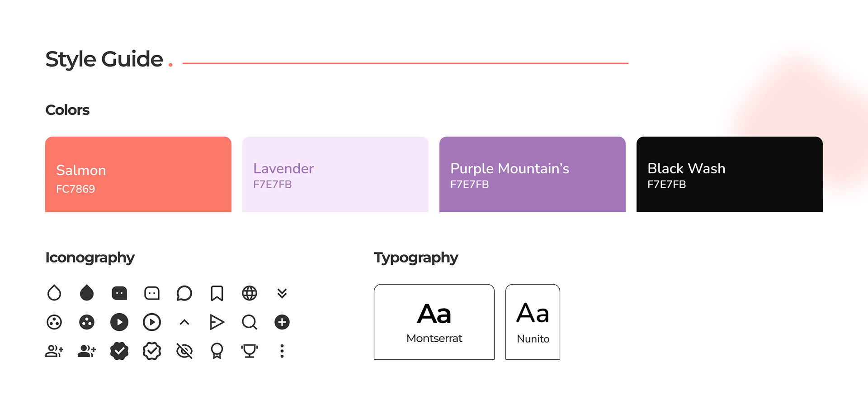
Task: Select the Montserrat font card
Action: (x=434, y=322)
